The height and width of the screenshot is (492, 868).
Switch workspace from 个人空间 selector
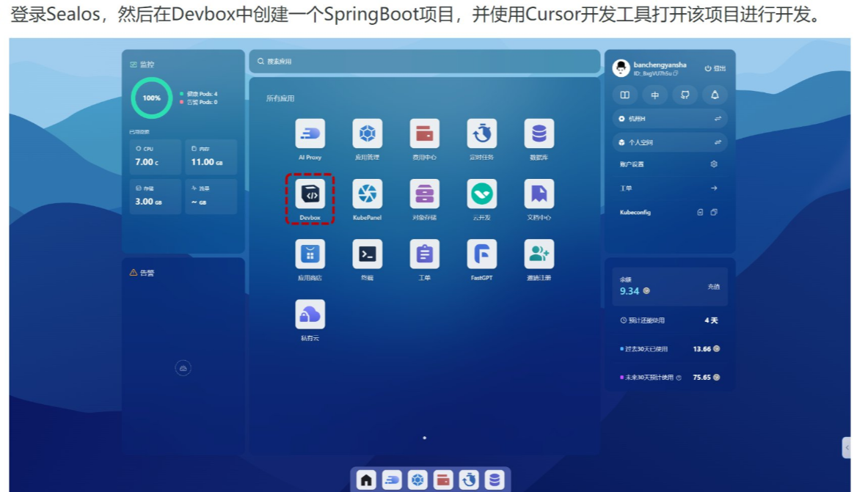(x=670, y=143)
